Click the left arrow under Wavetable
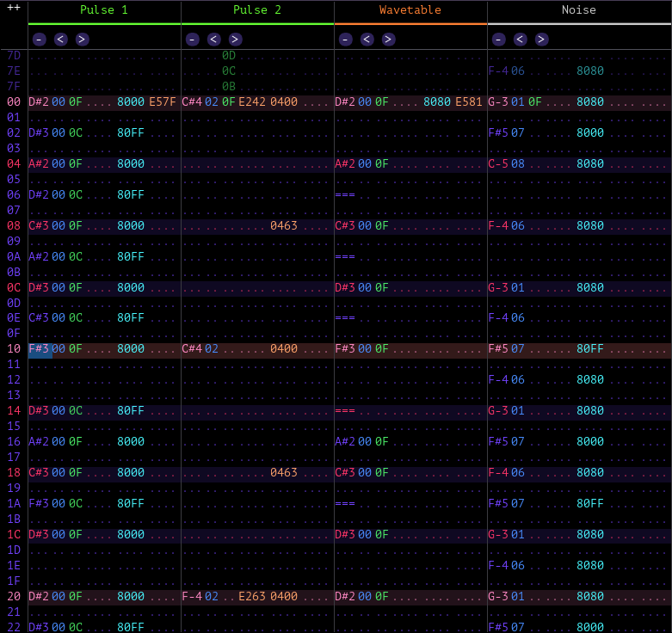672x633 pixels. 367,39
